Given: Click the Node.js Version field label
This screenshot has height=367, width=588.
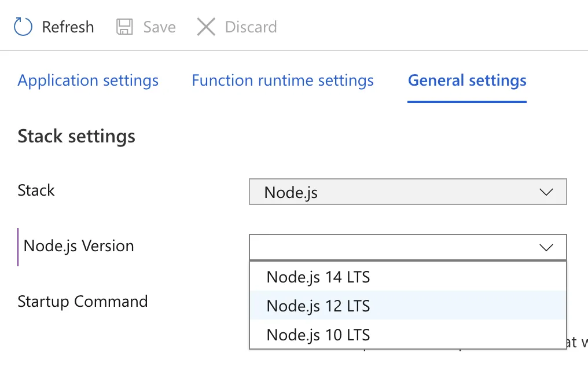Looking at the screenshot, I should coord(79,246).
